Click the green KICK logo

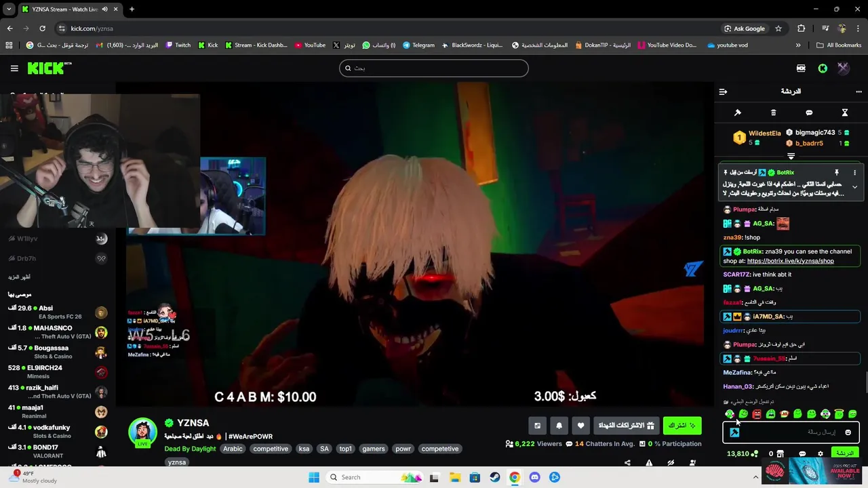[x=49, y=68]
